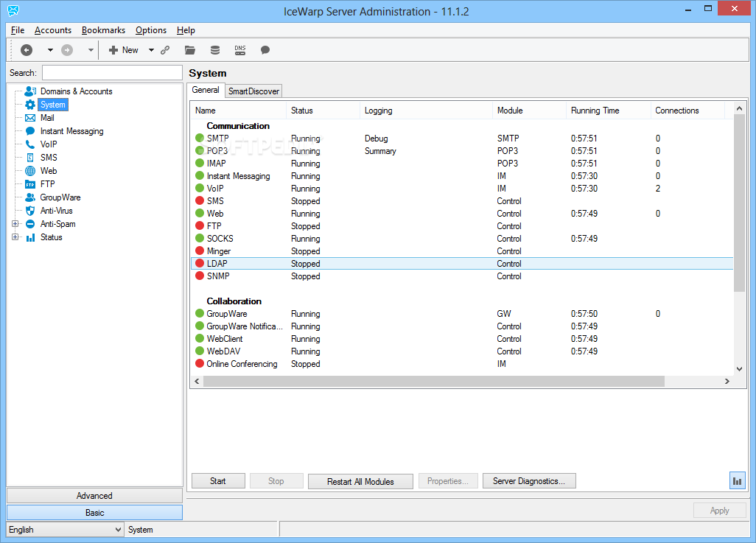Viewport: 756px width, 543px height.
Task: Click the Debug logging value for SMTP
Action: tap(376, 139)
